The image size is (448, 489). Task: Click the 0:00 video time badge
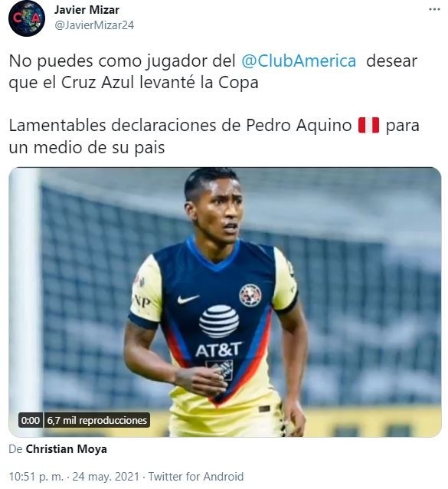pos(31,420)
